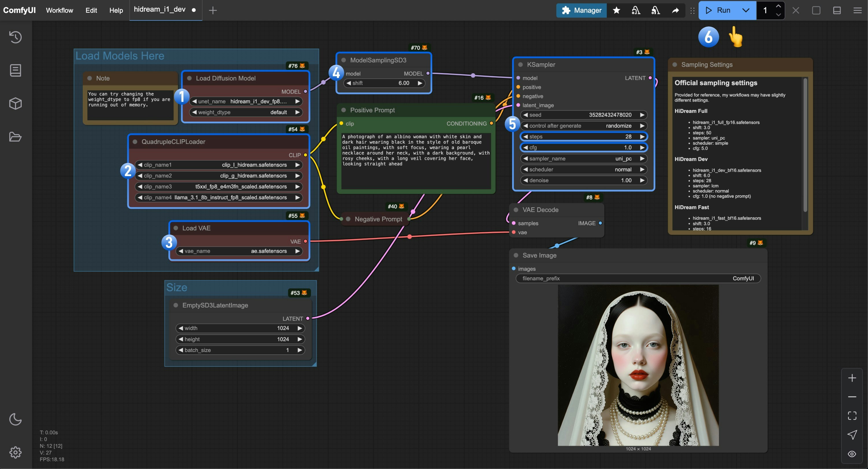This screenshot has width=868, height=469.
Task: Toggle link visibility with the eye icon
Action: coord(852,454)
